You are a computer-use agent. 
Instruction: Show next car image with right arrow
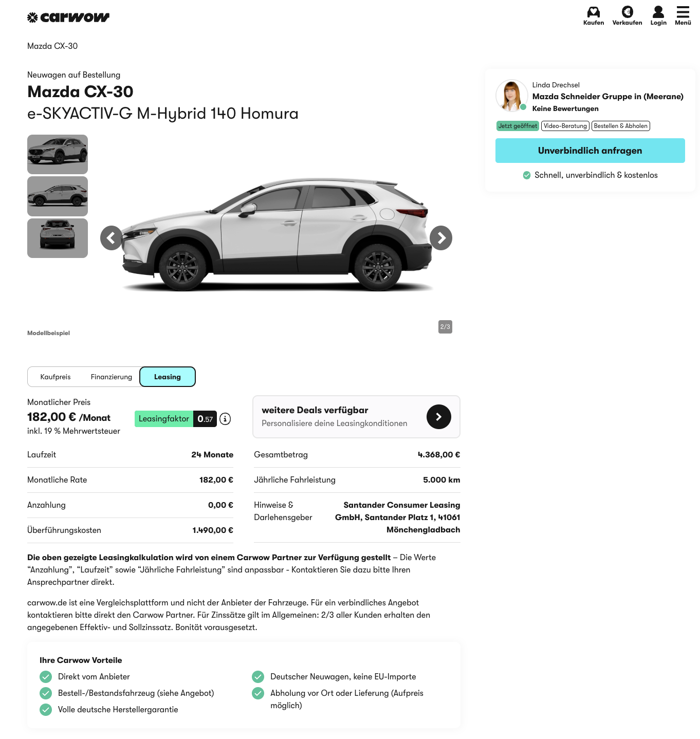point(441,238)
